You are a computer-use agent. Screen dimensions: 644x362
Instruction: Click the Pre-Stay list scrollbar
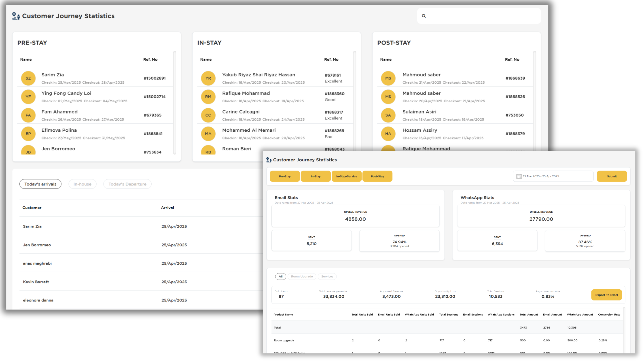(175, 102)
